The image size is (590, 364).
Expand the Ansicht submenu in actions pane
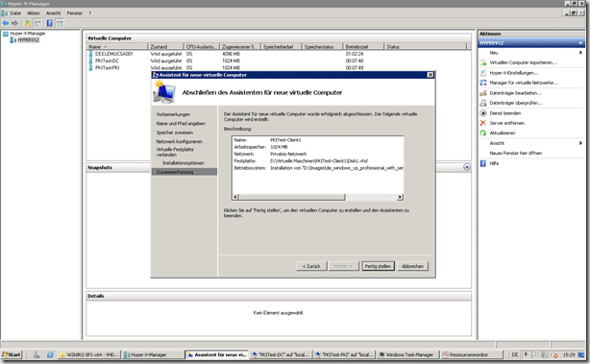coord(531,143)
